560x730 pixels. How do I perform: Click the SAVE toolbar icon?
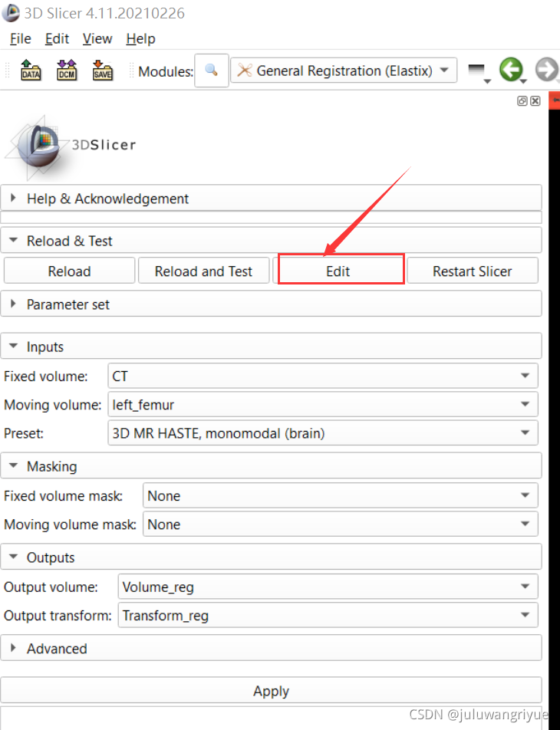[x=103, y=71]
